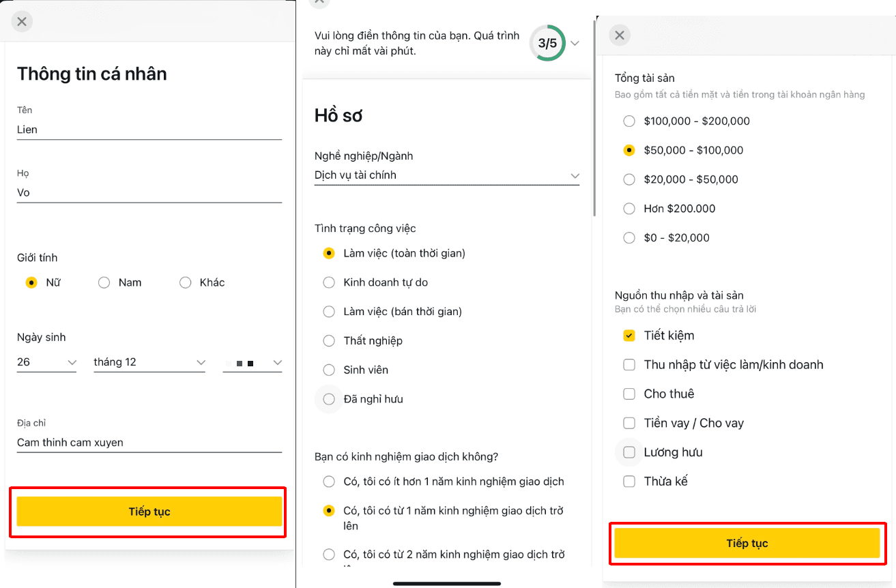This screenshot has width=896, height=588.
Task: Open the birth year dropdown
Action: click(252, 362)
